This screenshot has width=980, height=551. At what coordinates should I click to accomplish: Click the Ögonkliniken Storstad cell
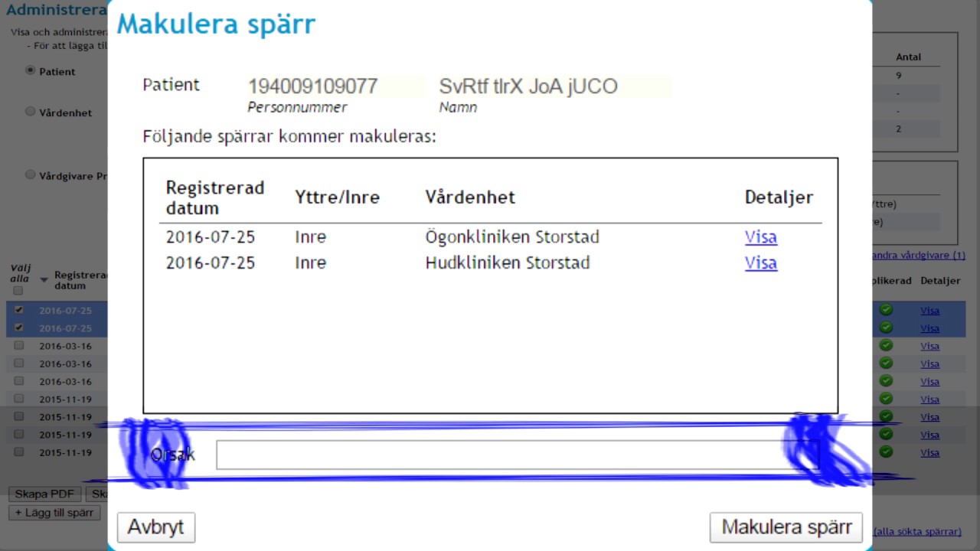point(512,236)
